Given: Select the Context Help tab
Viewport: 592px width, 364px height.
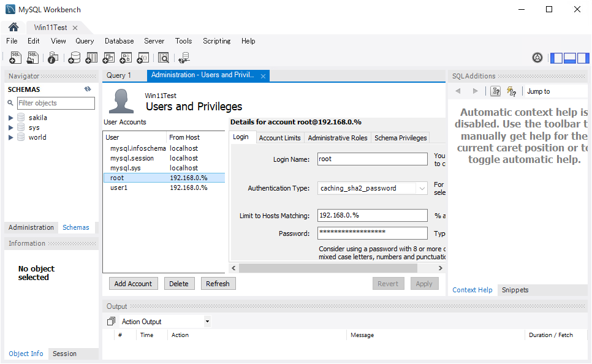Looking at the screenshot, I should point(472,290).
